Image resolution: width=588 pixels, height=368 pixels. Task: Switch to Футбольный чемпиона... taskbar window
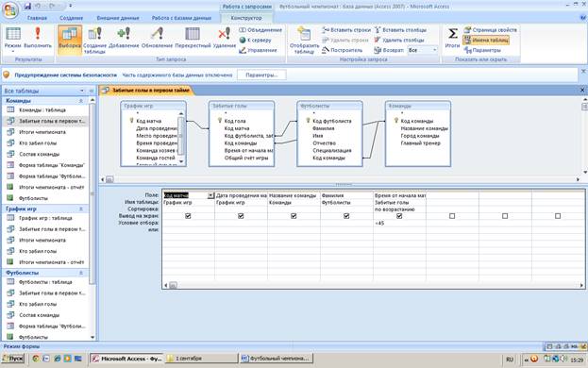[x=276, y=359]
